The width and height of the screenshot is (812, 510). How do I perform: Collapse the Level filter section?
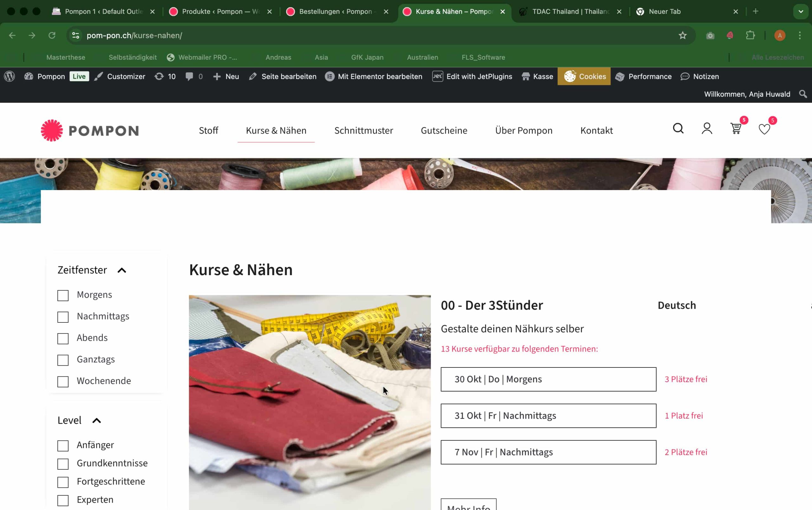(97, 421)
